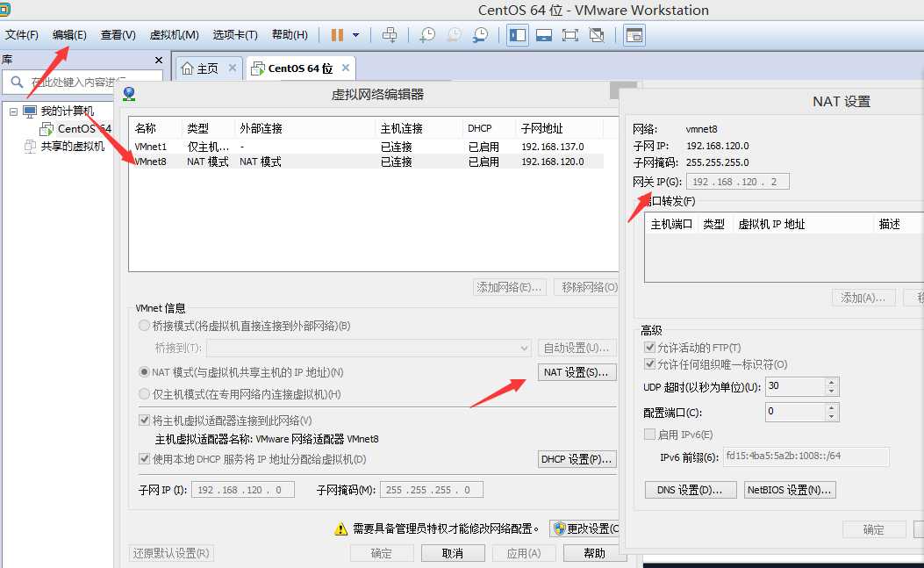This screenshot has width=924, height=568.
Task: Click the 更改设置 button
Action: (584, 528)
